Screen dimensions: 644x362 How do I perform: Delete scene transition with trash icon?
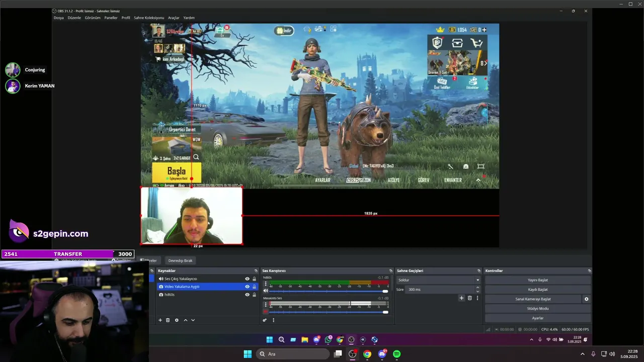coord(470,298)
